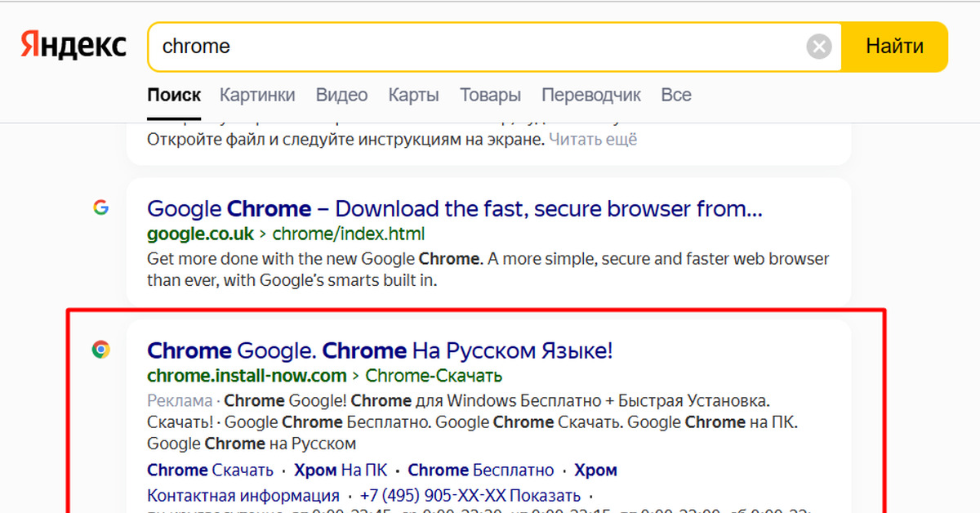Open the Chrome На Русском Языке ad title
980x513 pixels.
click(380, 351)
